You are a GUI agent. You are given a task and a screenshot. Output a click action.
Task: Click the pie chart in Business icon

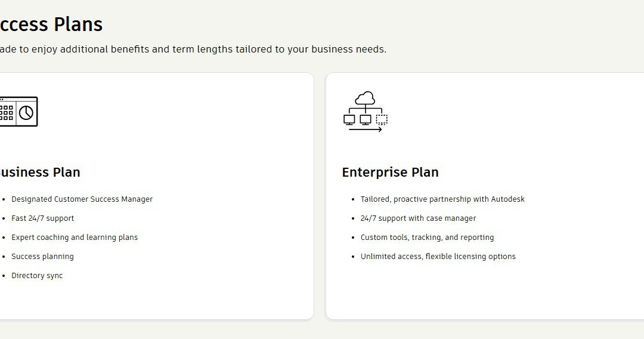coord(26,113)
